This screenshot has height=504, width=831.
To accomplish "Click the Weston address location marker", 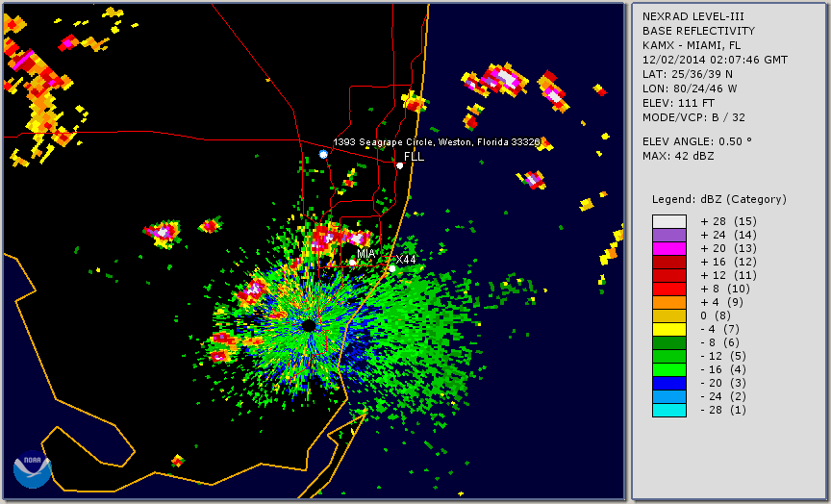I will pyautogui.click(x=323, y=154).
